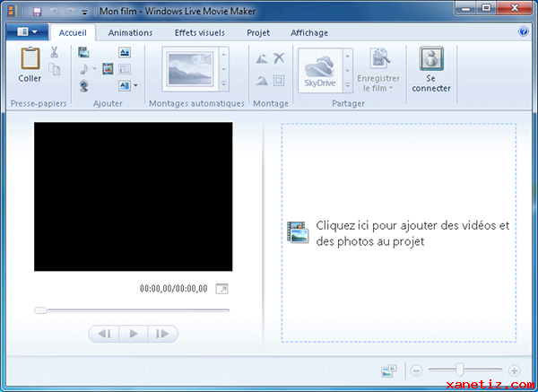Click the add caption icon
The image size is (538, 392).
125,69
